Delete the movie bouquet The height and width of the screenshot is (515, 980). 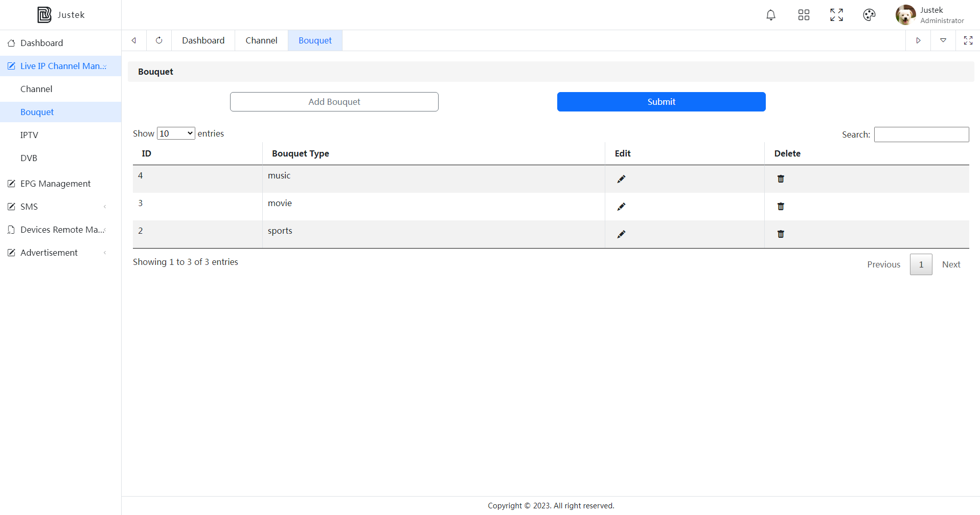point(781,207)
